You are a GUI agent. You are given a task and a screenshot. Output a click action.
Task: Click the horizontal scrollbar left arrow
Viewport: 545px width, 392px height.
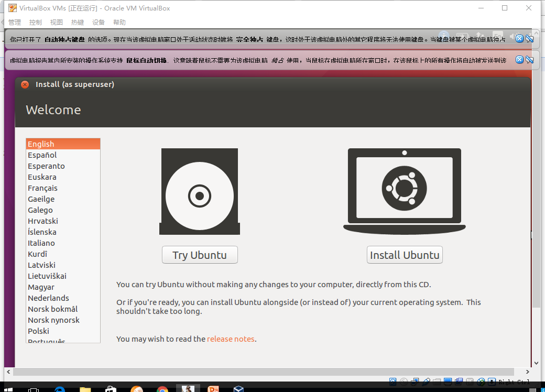[x=9, y=372]
